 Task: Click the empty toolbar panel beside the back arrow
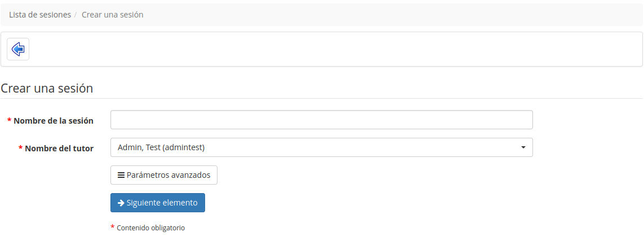click(335, 50)
